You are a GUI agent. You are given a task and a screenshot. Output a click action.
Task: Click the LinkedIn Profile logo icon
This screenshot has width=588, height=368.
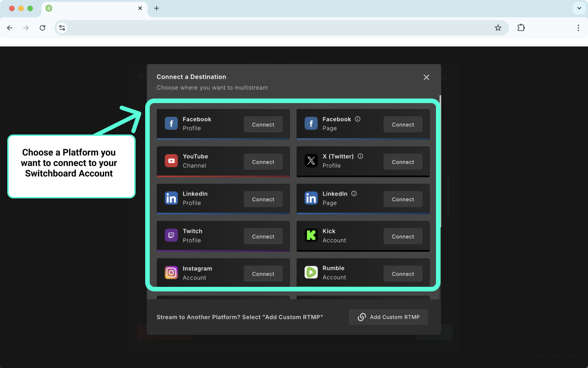pyautogui.click(x=171, y=198)
